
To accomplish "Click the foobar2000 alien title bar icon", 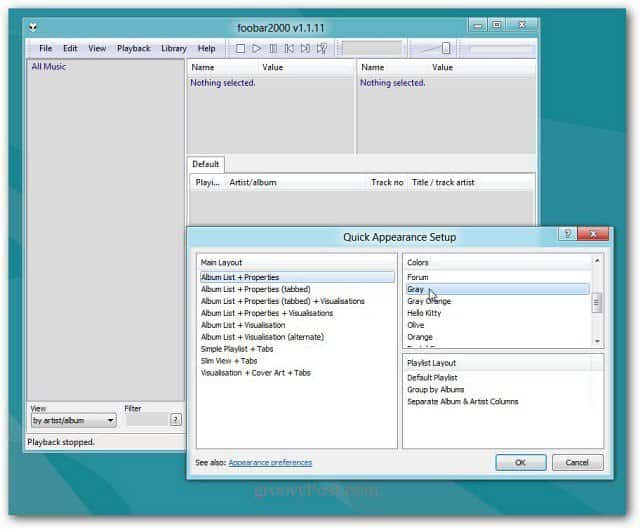I will 33,27.
